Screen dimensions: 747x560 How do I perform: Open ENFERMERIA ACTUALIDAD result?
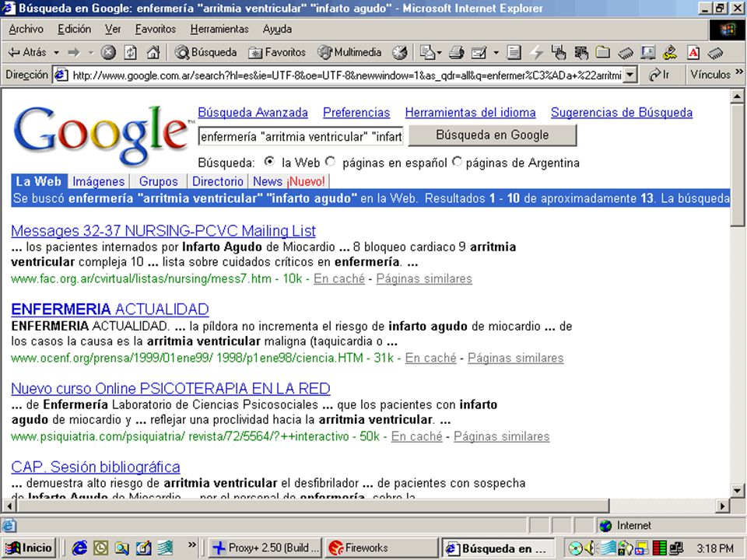110,310
